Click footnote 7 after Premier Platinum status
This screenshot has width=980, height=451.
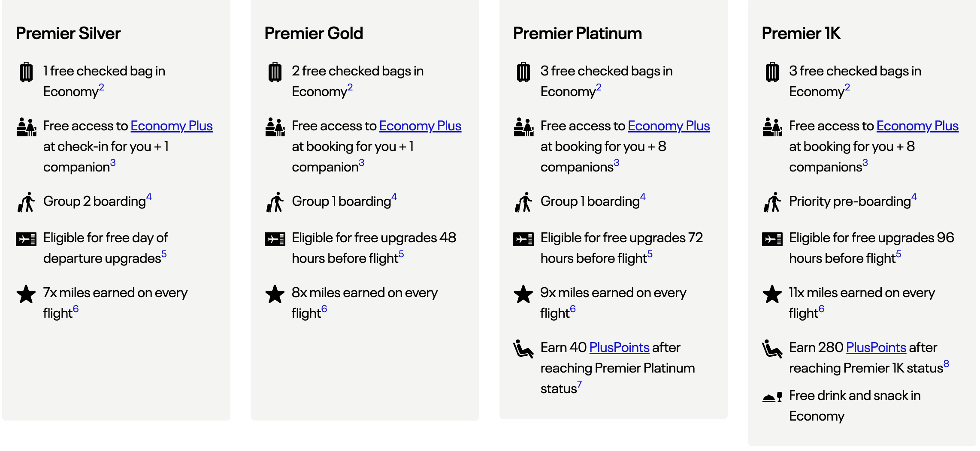coord(579,385)
